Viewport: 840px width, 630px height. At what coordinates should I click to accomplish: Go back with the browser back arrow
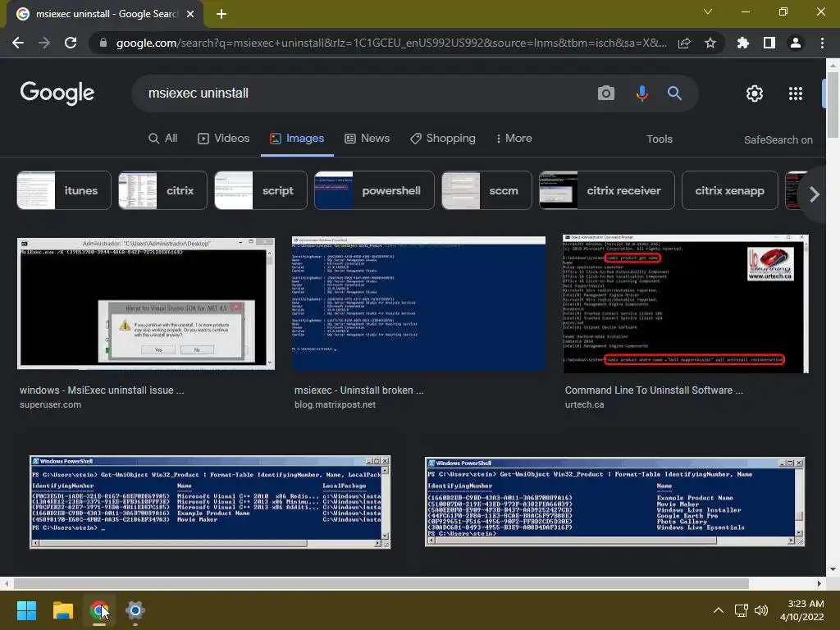(x=18, y=43)
